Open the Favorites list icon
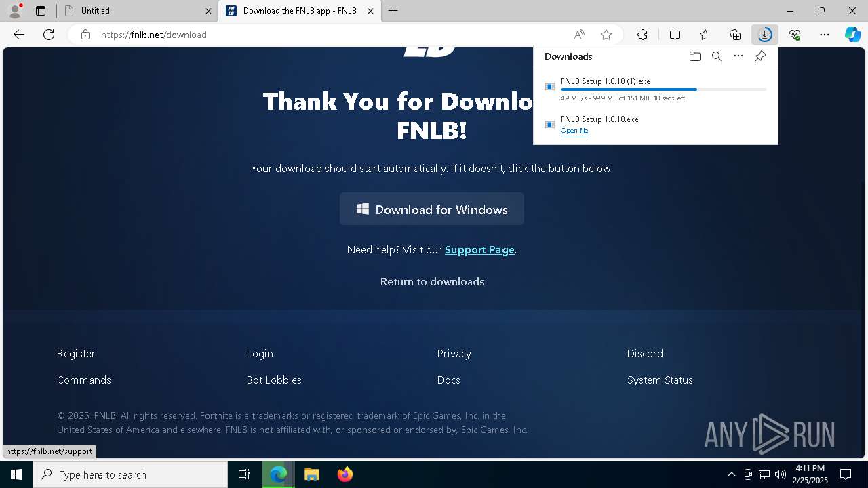Image resolution: width=868 pixels, height=488 pixels. [x=705, y=35]
